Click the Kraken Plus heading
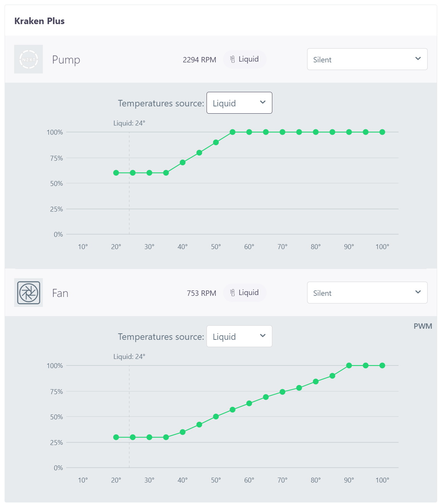 pyautogui.click(x=39, y=21)
